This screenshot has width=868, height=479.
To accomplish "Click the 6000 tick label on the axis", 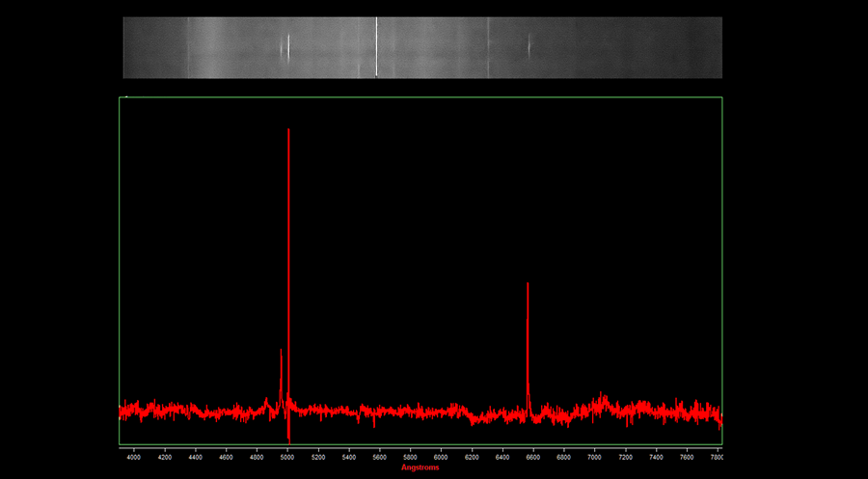I will [x=441, y=456].
